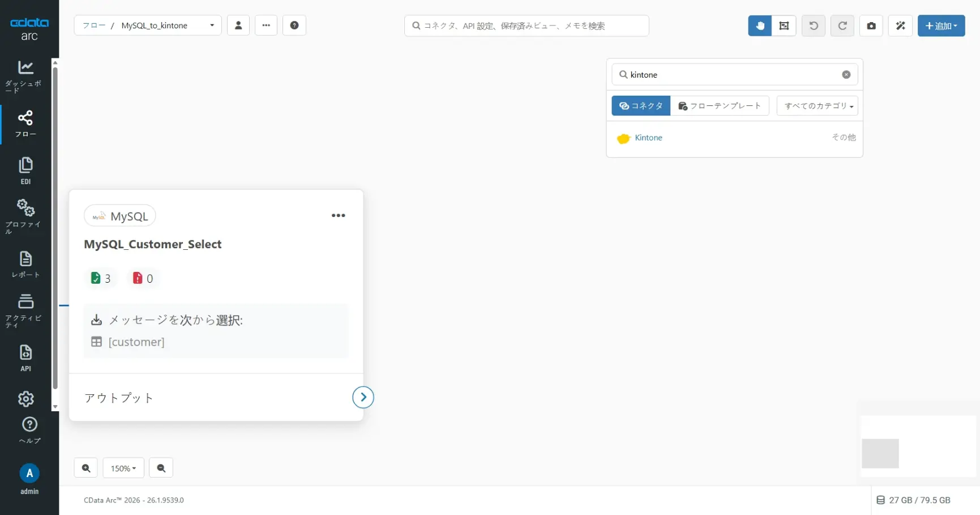Open the Profile (プロファイル) sidebar section
Screen dimensions: 980x515
[x=25, y=216]
